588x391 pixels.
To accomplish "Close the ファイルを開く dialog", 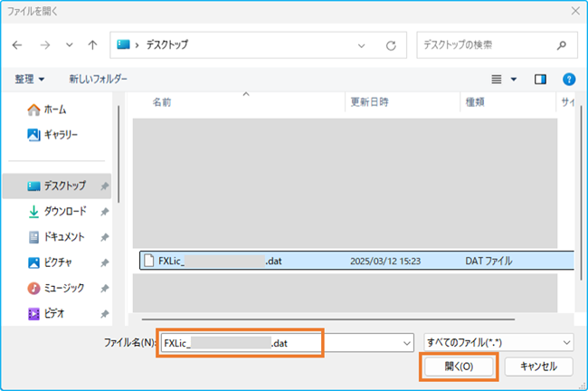I will pos(575,11).
